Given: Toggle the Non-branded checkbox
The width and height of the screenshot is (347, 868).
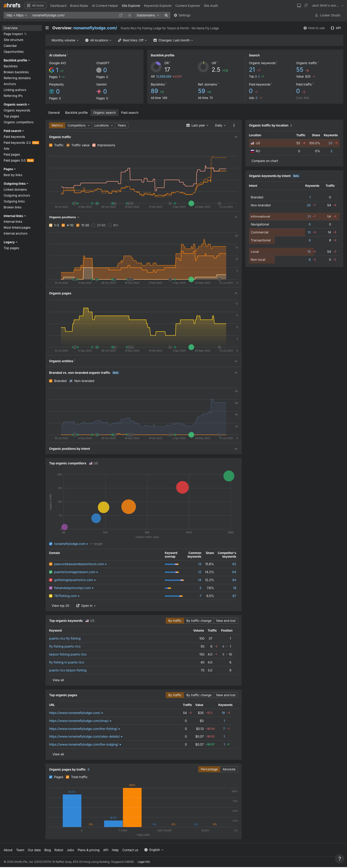Looking at the screenshot, I should click(71, 381).
